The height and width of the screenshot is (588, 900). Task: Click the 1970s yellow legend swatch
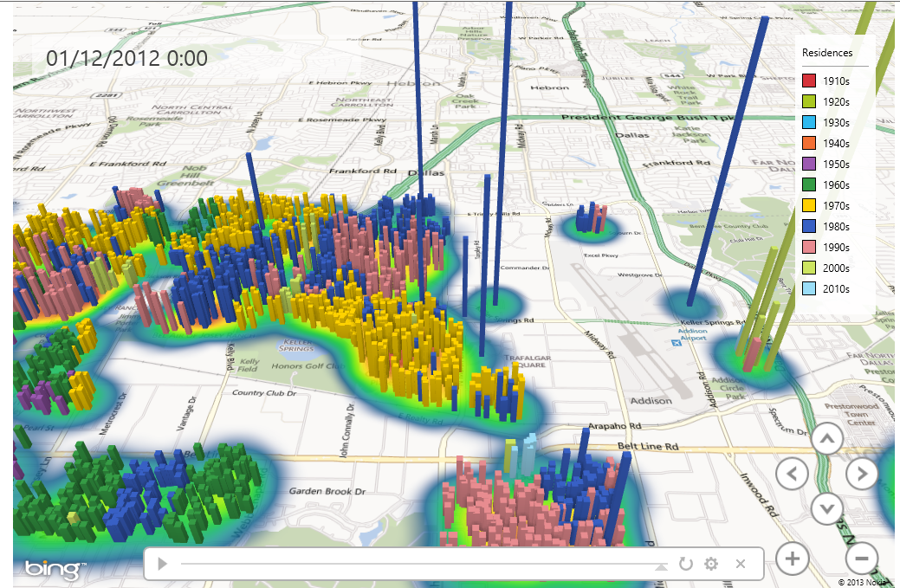pyautogui.click(x=809, y=205)
